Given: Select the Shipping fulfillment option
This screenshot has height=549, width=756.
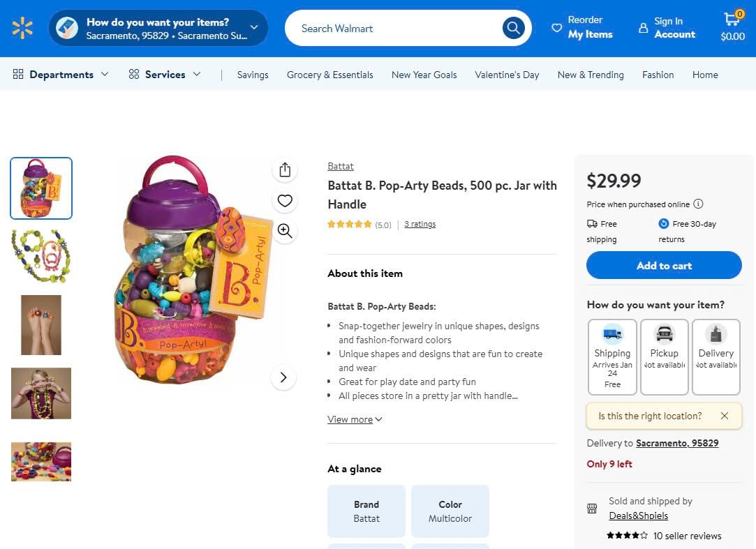Looking at the screenshot, I should (612, 357).
